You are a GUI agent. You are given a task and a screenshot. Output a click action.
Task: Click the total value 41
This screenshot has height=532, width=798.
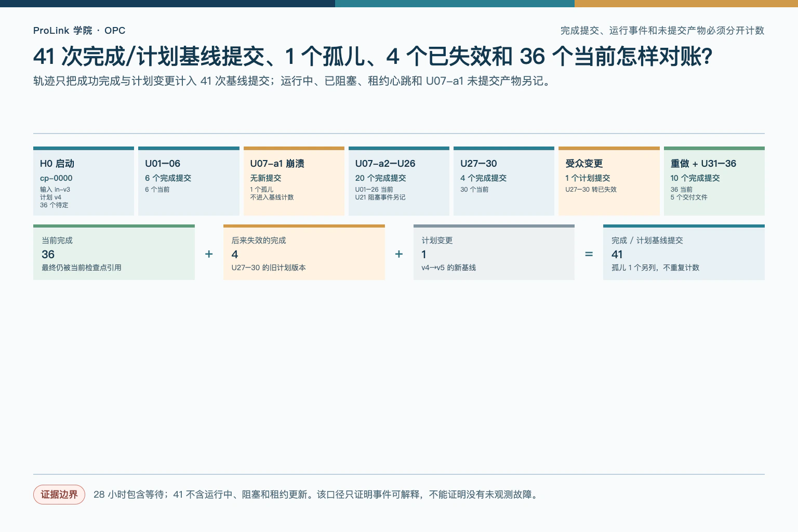click(x=617, y=255)
